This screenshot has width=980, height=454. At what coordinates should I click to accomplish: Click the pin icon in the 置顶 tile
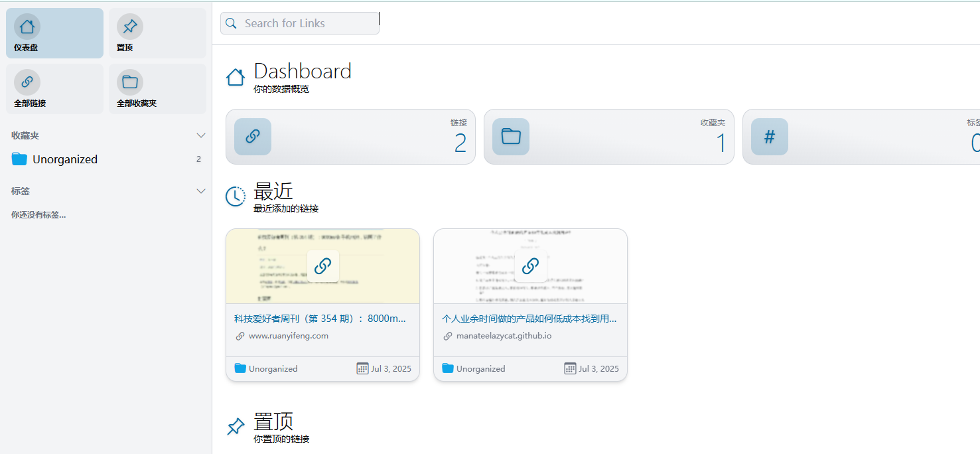pyautogui.click(x=130, y=27)
